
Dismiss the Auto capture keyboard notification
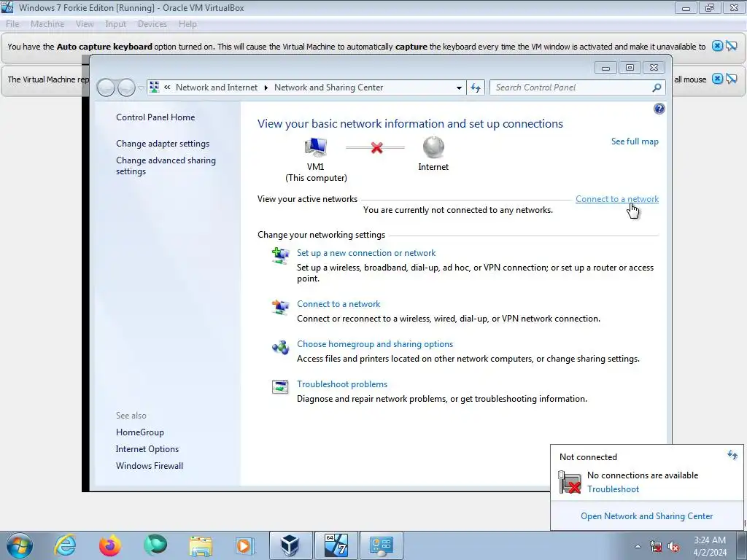click(717, 46)
